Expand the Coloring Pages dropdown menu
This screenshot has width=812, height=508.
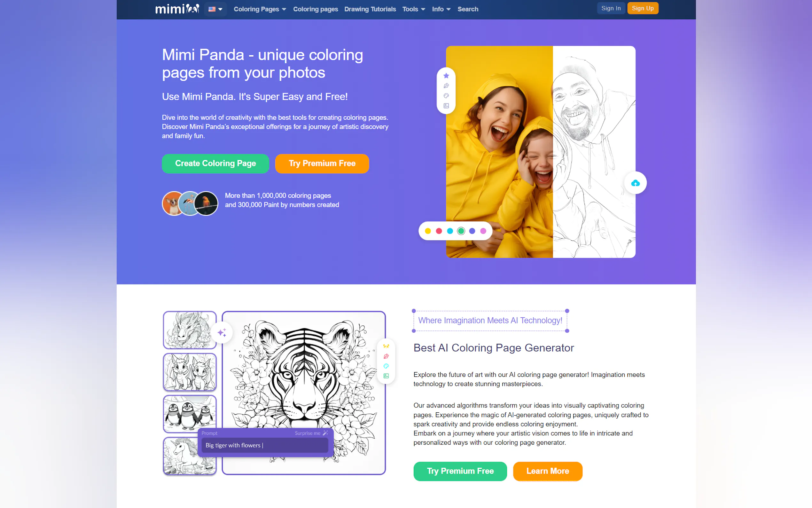click(x=260, y=9)
